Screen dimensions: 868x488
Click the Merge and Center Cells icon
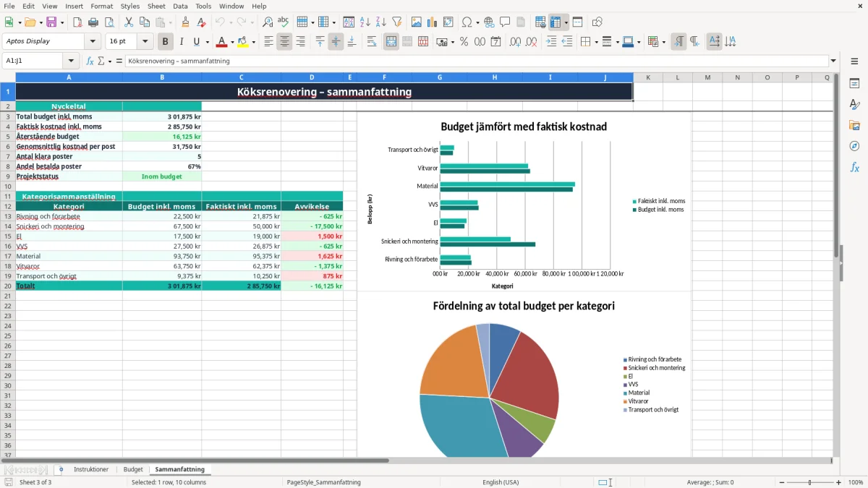coord(391,42)
